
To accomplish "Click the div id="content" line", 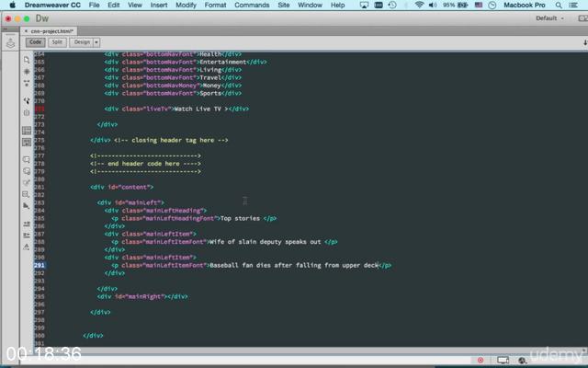I will click(121, 187).
